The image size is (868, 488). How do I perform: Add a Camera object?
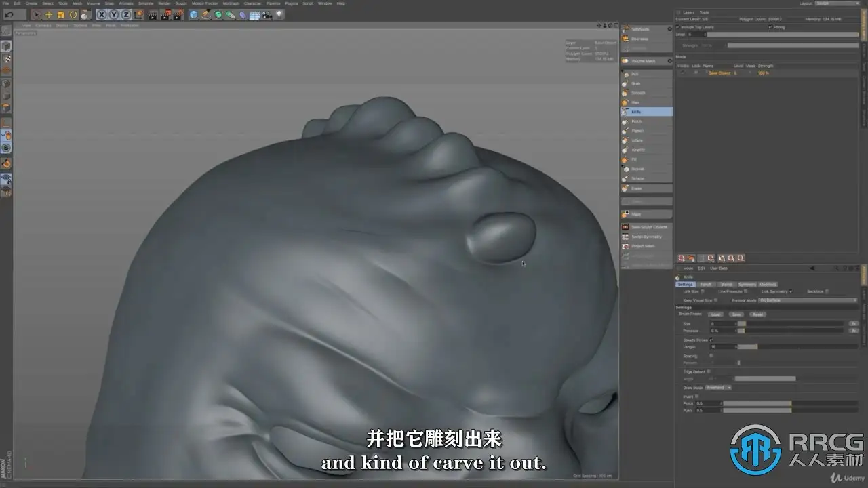point(267,14)
